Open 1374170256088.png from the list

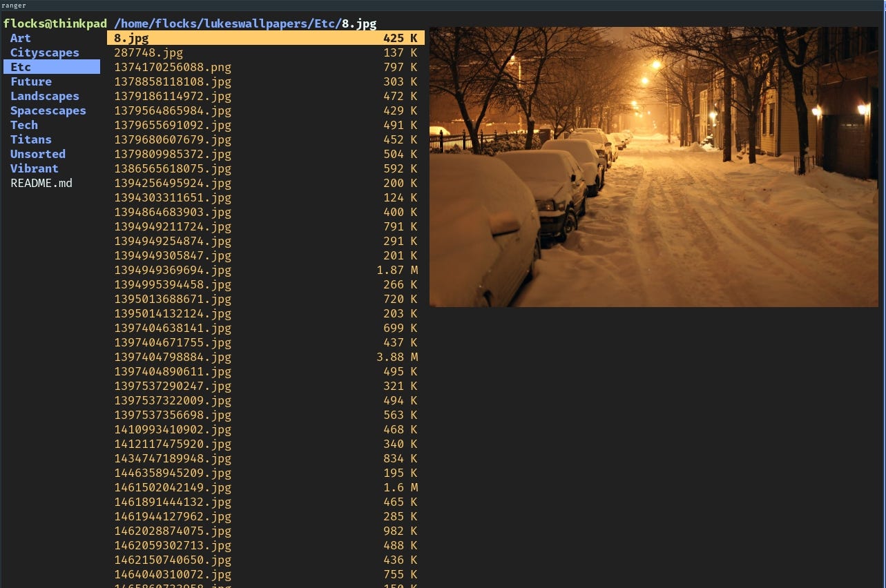(172, 67)
